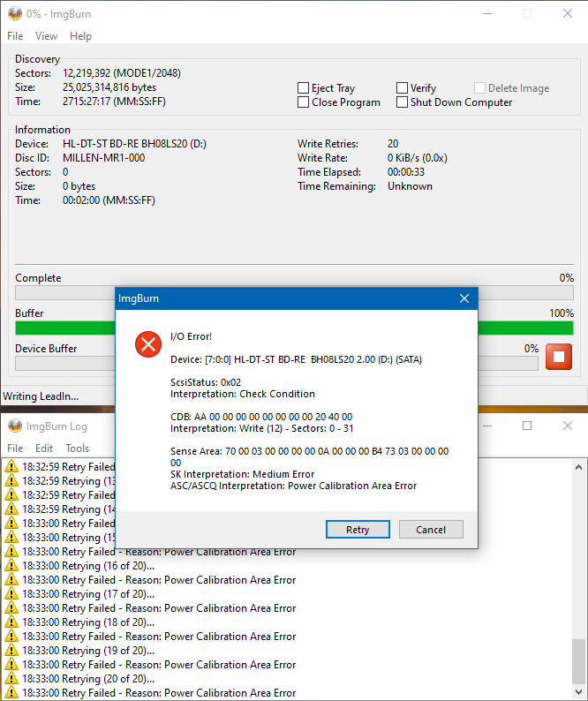
Task: Click Cancel in the I/O Error dialog
Action: point(431,530)
